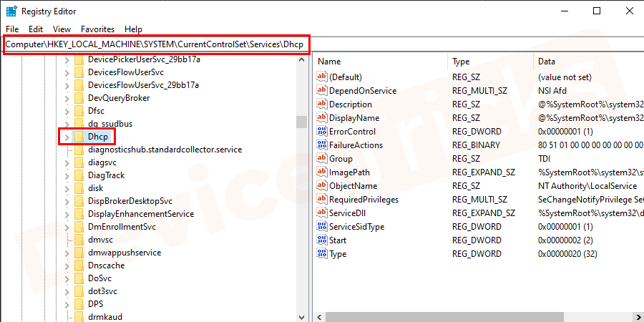Expand the diagsvc key

[67, 162]
